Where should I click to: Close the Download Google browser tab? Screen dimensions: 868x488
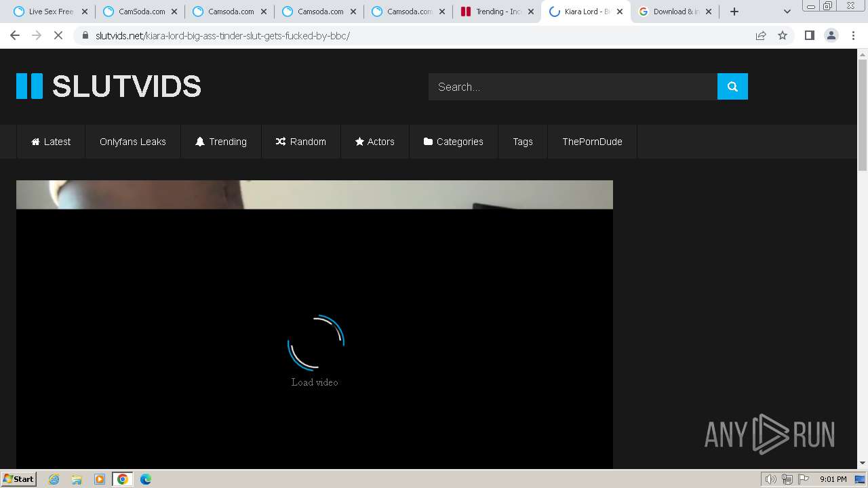coord(709,12)
